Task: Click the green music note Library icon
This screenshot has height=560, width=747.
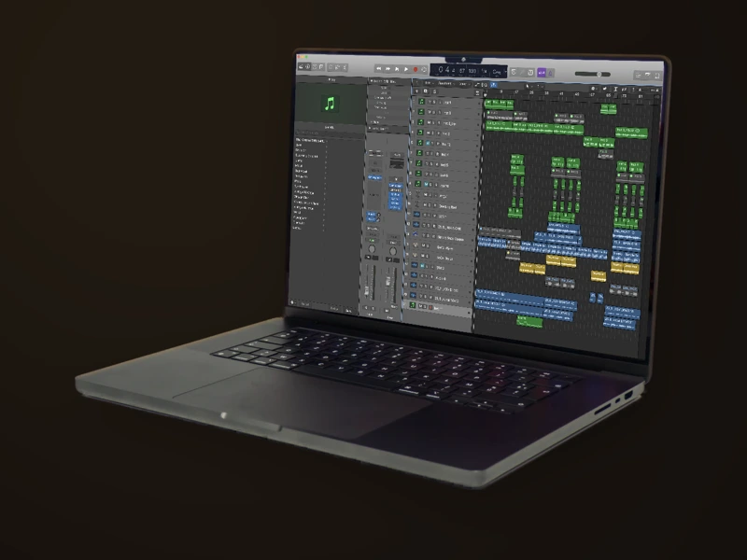Action: click(330, 103)
